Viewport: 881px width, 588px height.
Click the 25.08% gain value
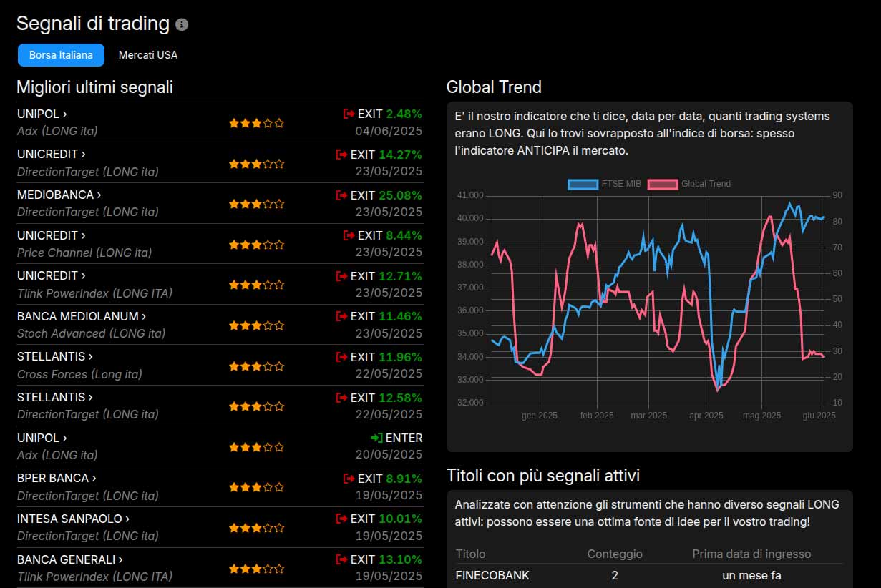coord(400,195)
